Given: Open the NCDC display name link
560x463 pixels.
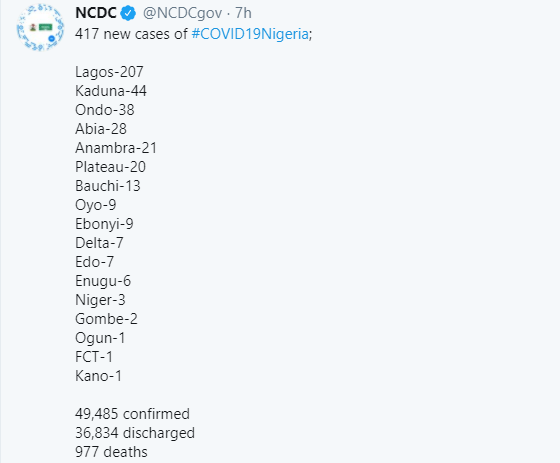Looking at the screenshot, I should tap(96, 13).
